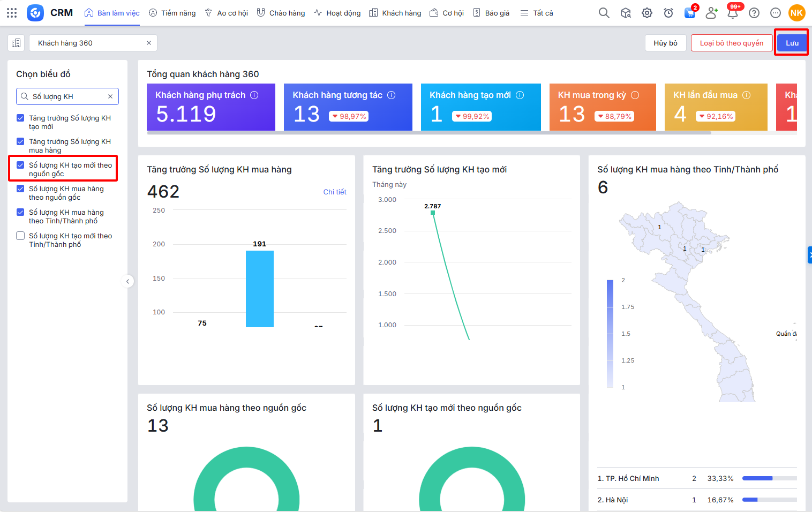Click the dashboard layout icon beside Khách hàng 360
The height and width of the screenshot is (512, 812).
[16, 43]
